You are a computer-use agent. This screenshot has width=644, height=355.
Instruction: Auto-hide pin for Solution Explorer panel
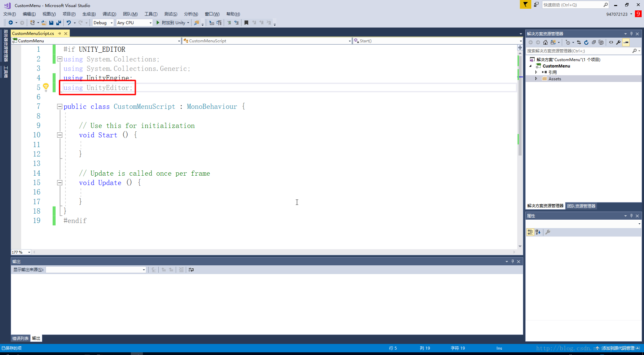pyautogui.click(x=631, y=34)
